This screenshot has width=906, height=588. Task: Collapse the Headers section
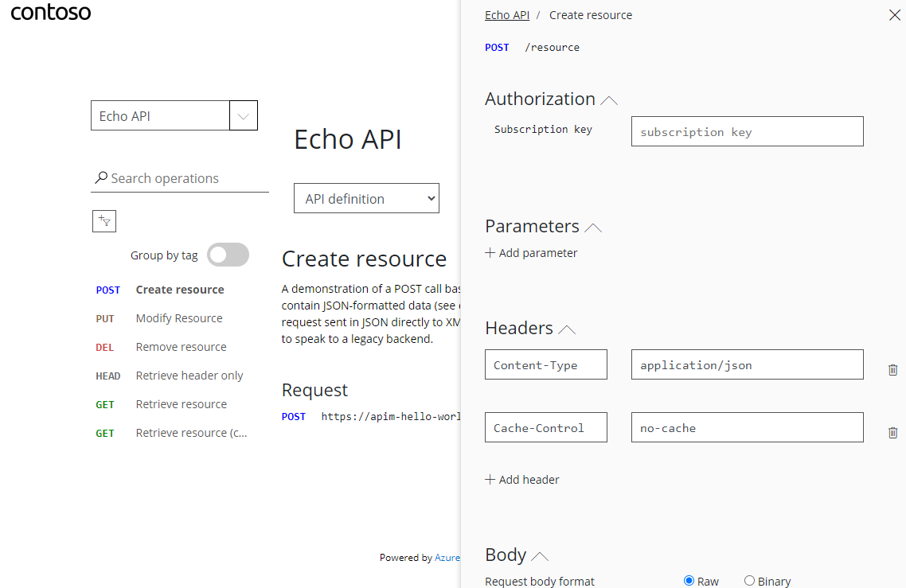click(566, 328)
